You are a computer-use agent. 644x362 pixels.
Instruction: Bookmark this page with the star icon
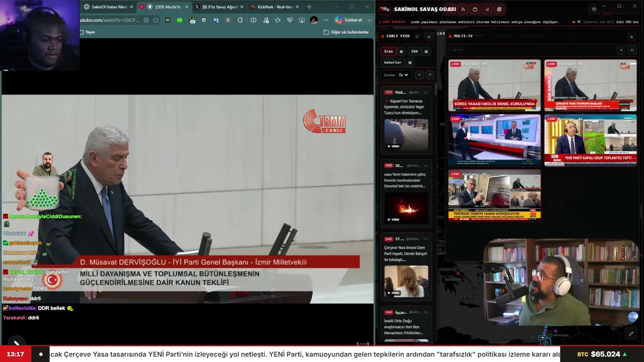coord(156,20)
